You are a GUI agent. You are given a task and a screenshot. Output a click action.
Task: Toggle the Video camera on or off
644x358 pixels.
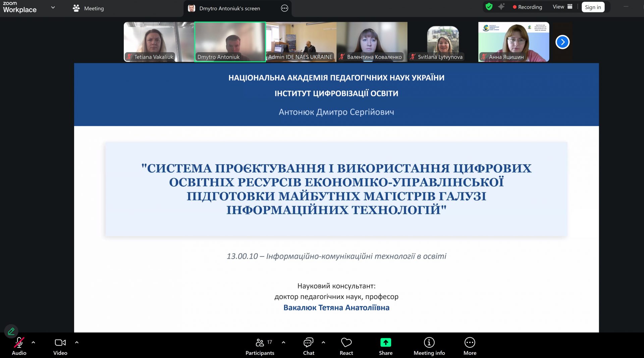[x=60, y=346]
